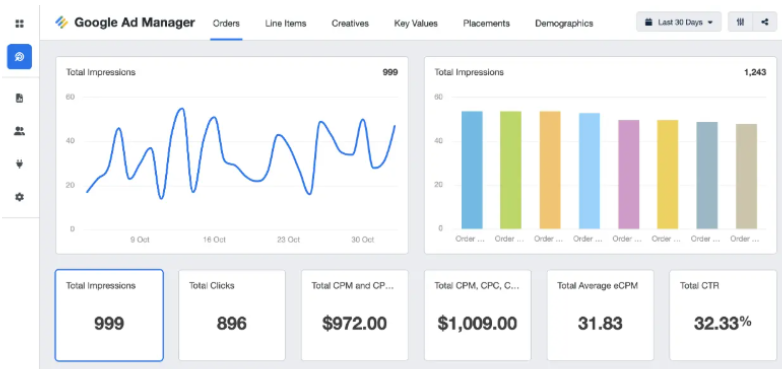Screen dimensions: 784x369
Task: Click the purple order bar
Action: coord(628,174)
